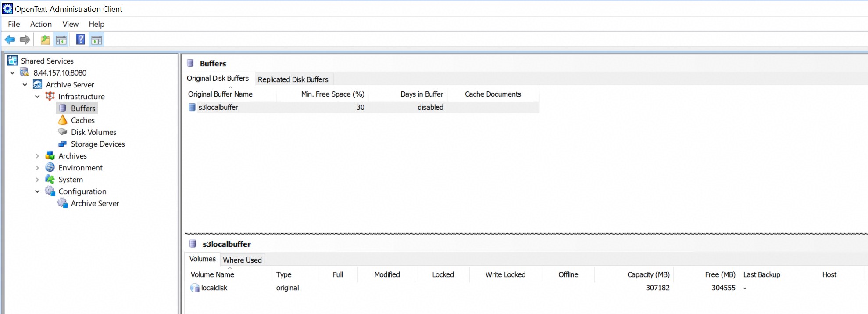This screenshot has width=868, height=314.
Task: Switch to Original Disk Buffers tab
Action: [218, 78]
